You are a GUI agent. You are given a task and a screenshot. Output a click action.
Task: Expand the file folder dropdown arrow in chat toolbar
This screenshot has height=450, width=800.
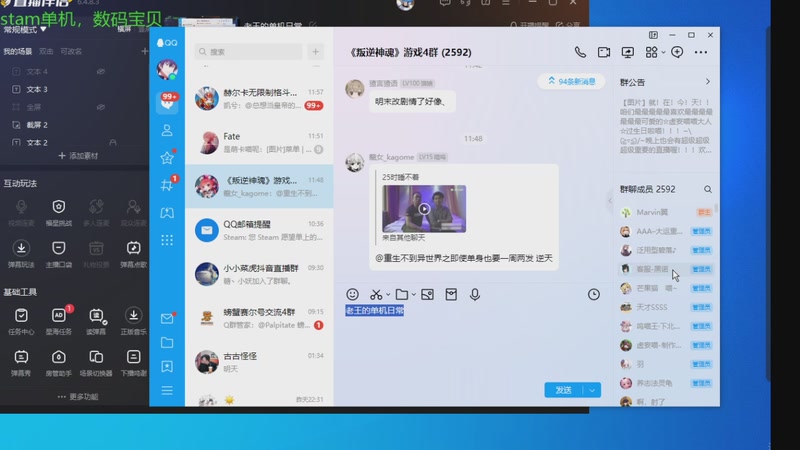(414, 294)
